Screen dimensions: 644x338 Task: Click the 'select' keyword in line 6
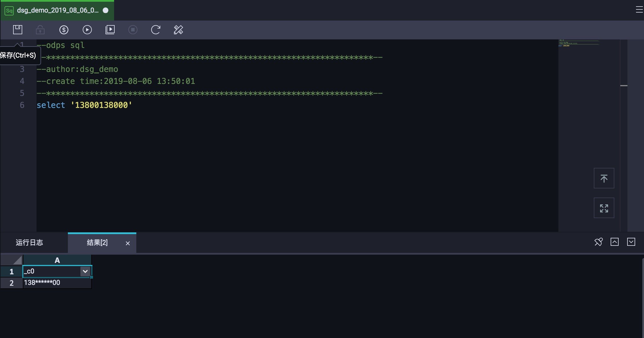pos(51,105)
